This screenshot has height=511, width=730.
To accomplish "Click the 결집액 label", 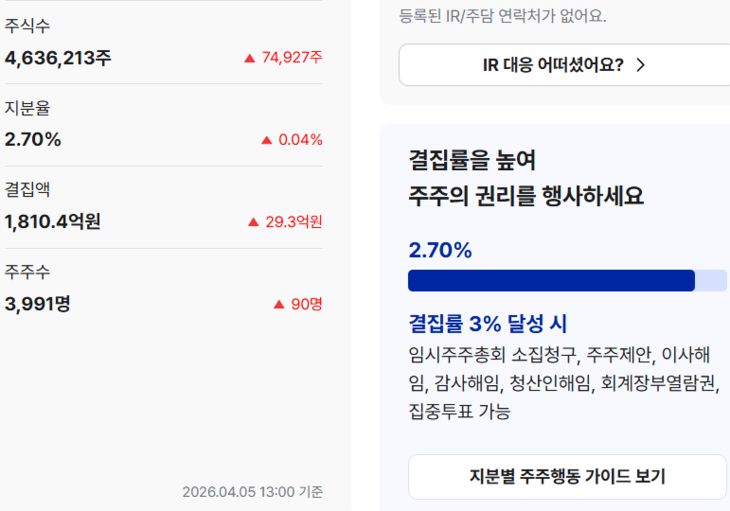I will 27,189.
